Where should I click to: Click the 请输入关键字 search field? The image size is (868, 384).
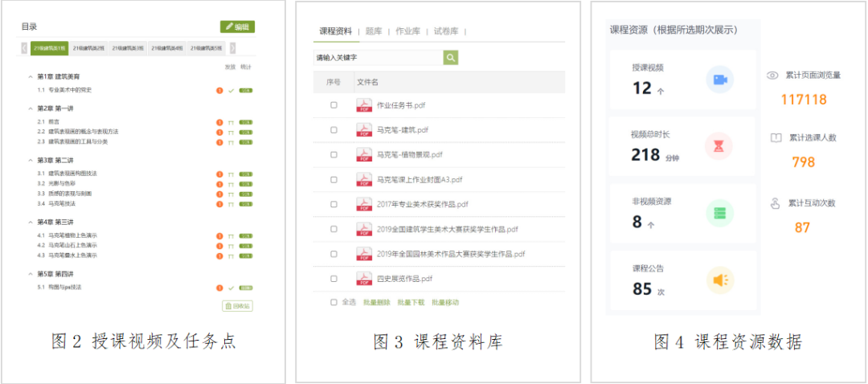(378, 57)
